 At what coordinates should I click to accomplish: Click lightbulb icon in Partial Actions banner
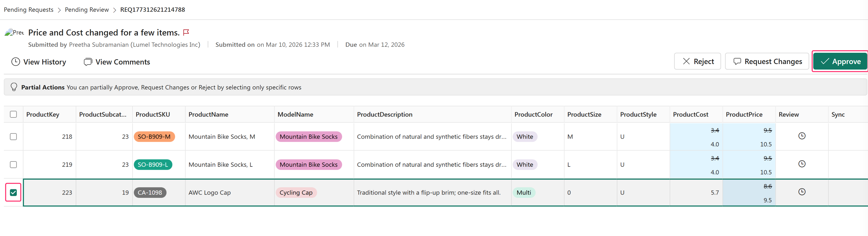pos(14,87)
